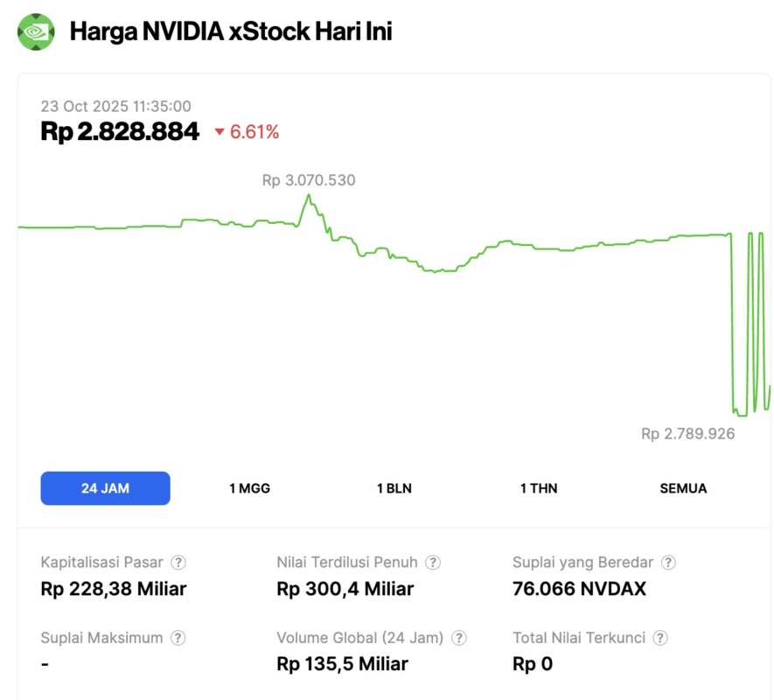Open Volume Global (24 Jam) help icon

tap(459, 638)
